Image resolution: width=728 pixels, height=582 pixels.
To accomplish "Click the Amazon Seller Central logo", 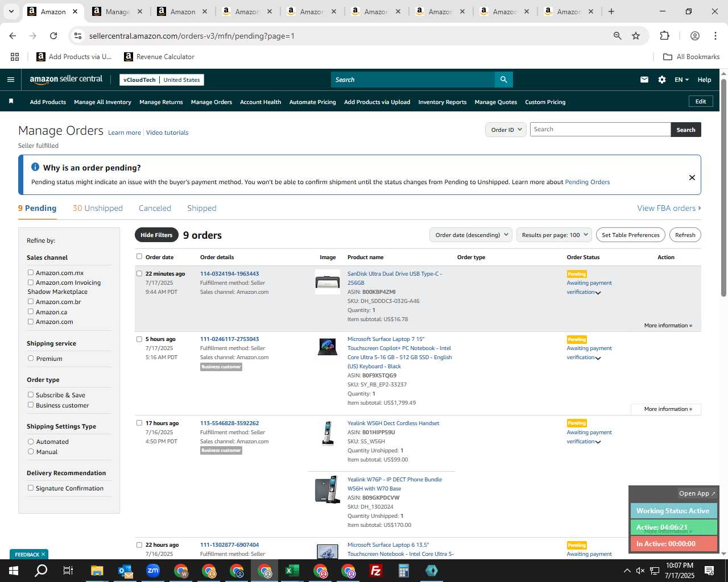I will point(66,80).
